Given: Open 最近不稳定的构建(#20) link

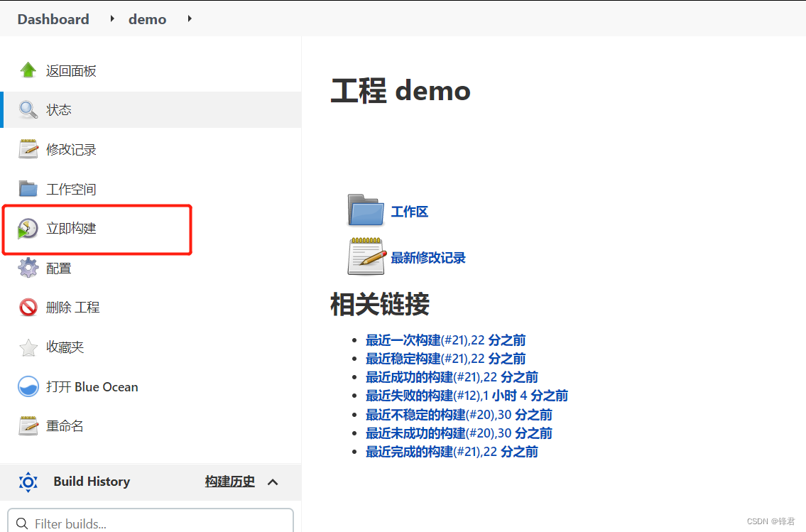Looking at the screenshot, I should point(459,415).
